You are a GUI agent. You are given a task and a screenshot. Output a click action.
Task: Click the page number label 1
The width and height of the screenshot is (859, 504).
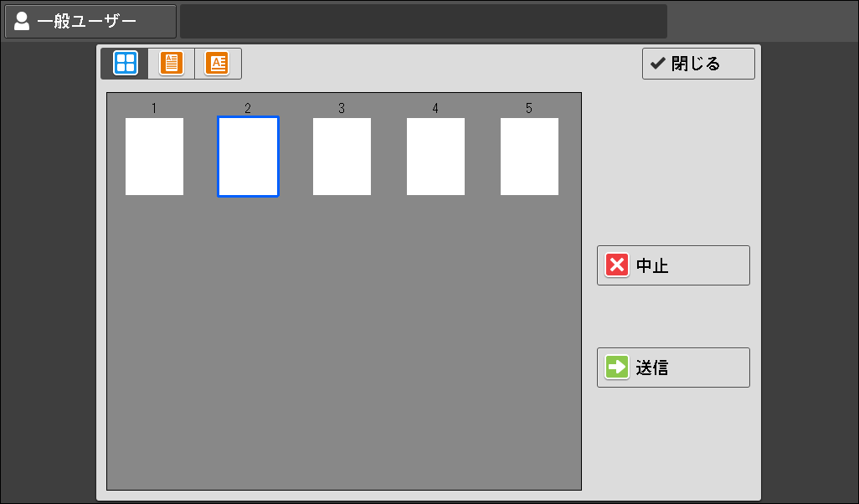click(154, 108)
